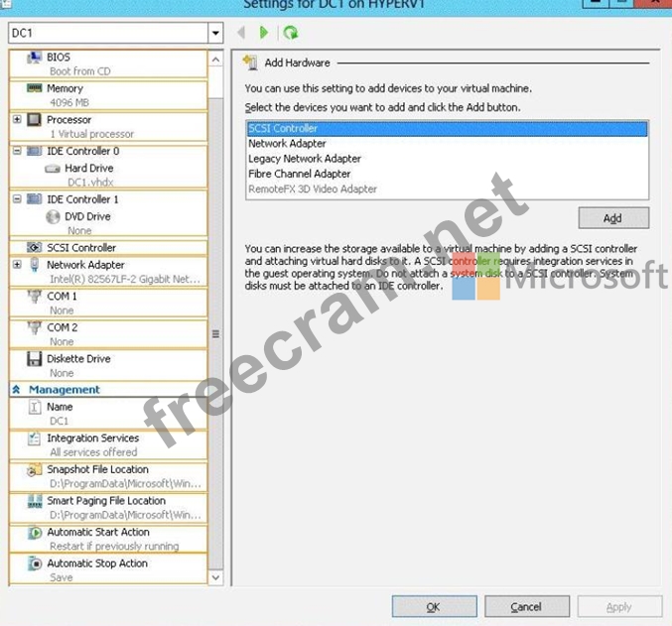
Task: Select the BIOS computer icon
Action: (35, 57)
